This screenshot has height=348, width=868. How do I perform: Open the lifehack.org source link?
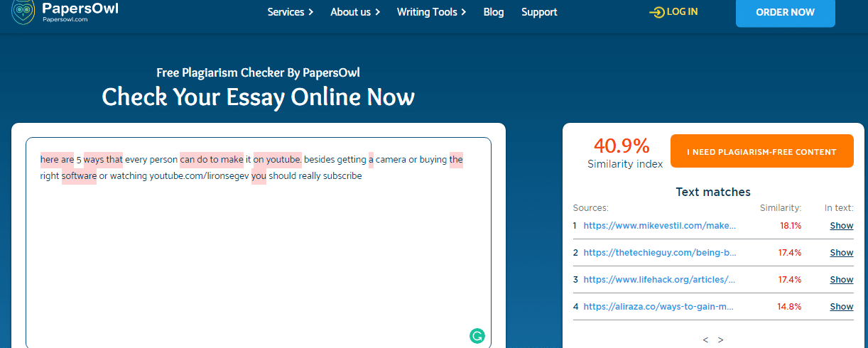(x=659, y=280)
